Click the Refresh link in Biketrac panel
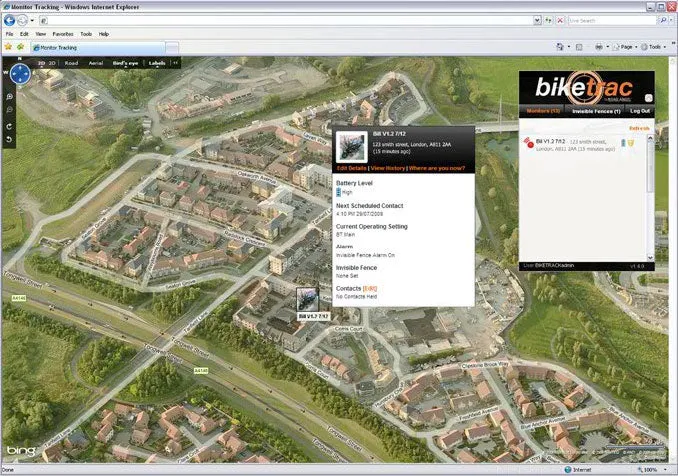This screenshot has width=678, height=476. pos(639,128)
